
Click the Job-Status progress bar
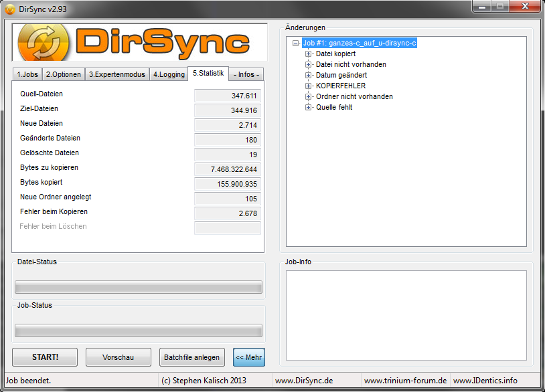point(139,330)
